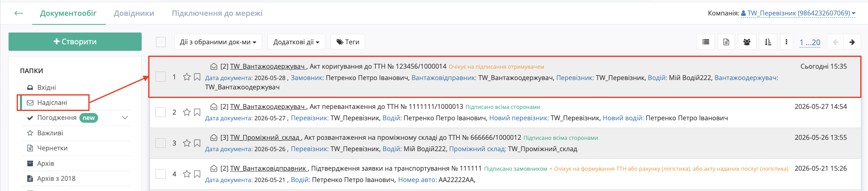Go back using the left arrow icon

[19, 13]
